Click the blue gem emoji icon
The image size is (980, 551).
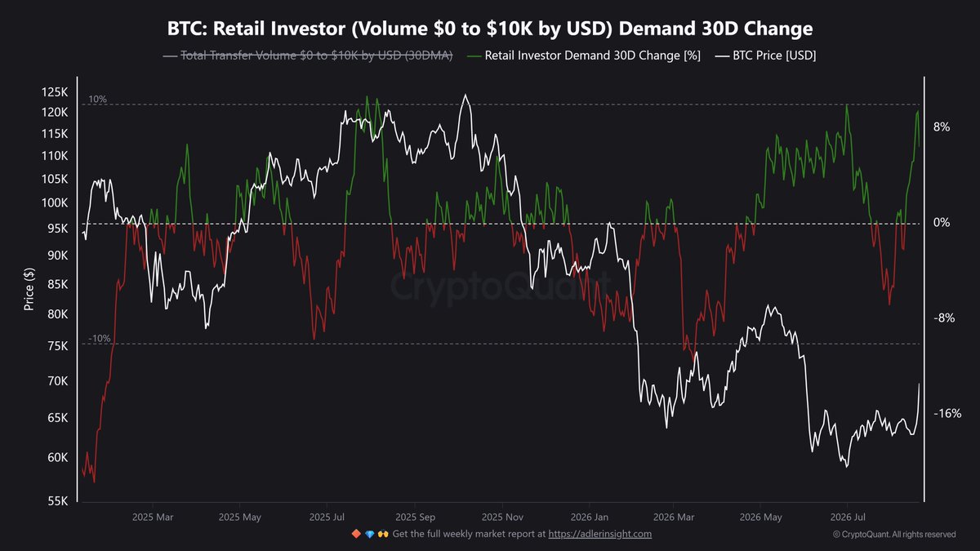click(369, 534)
